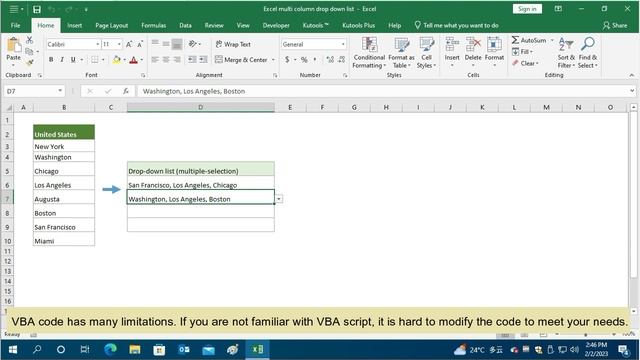Open the font size dropdown
The image size is (640, 360).
[119, 44]
